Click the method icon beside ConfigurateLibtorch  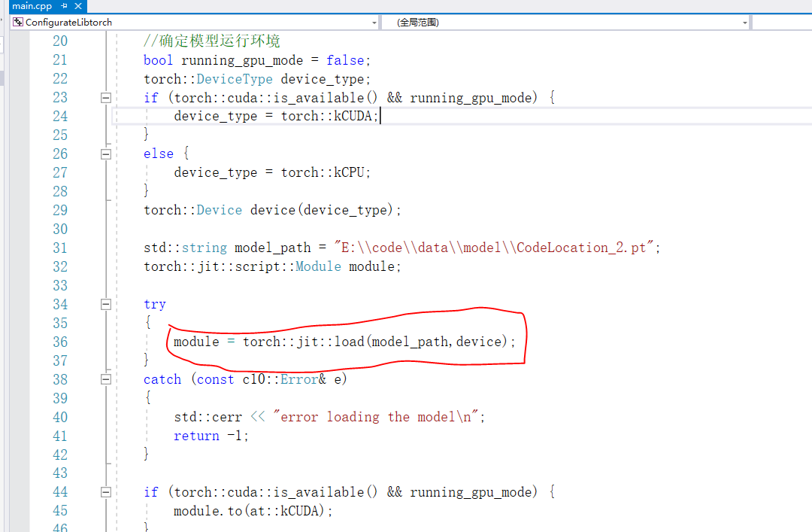17,22
